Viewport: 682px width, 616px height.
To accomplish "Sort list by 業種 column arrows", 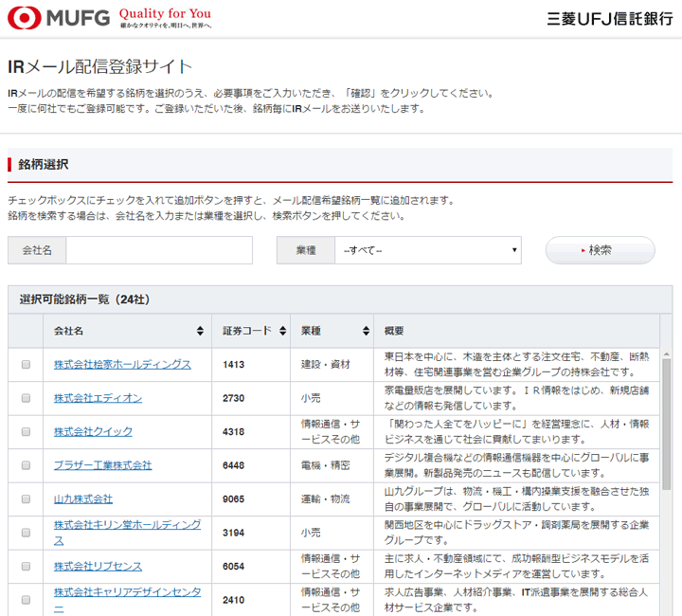I will 366,331.
